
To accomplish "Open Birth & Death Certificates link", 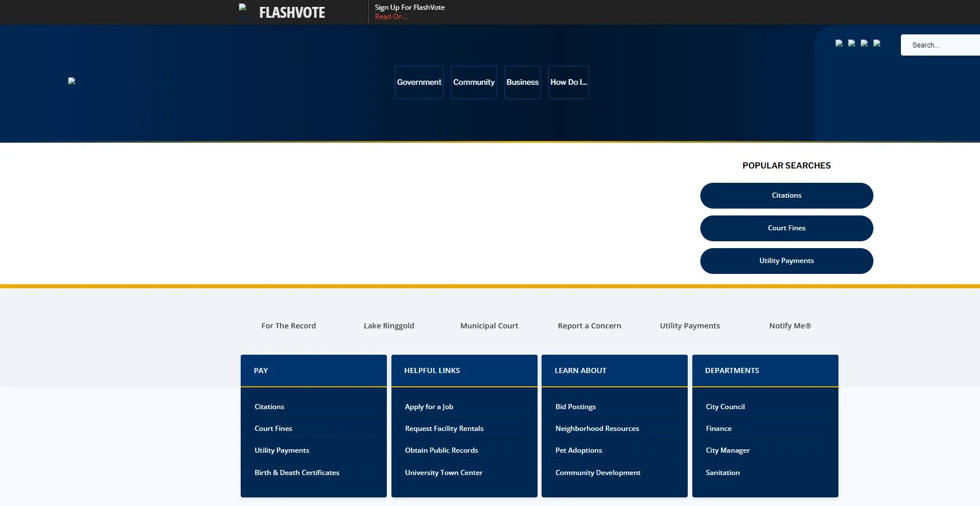I will (x=297, y=473).
